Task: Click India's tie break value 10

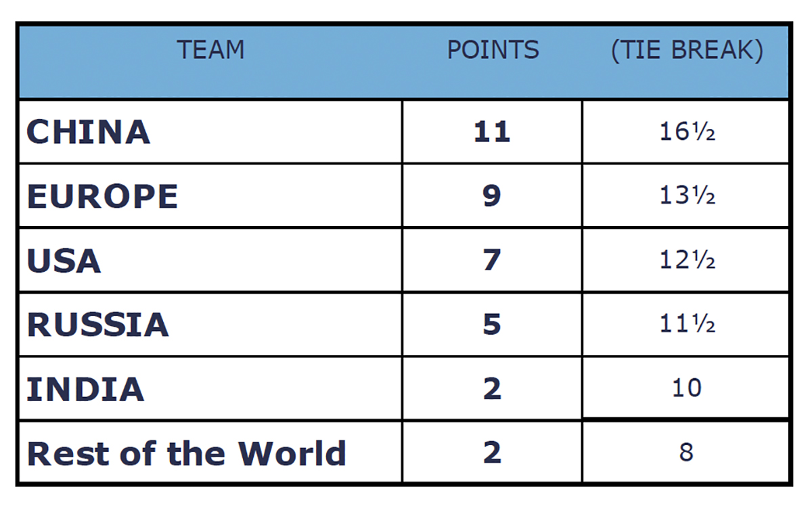Action: pos(686,388)
